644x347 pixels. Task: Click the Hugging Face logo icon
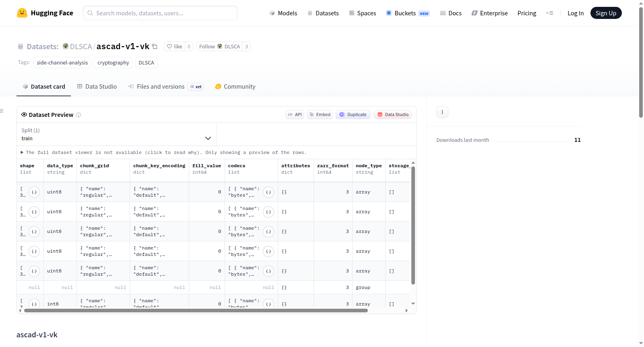[22, 13]
